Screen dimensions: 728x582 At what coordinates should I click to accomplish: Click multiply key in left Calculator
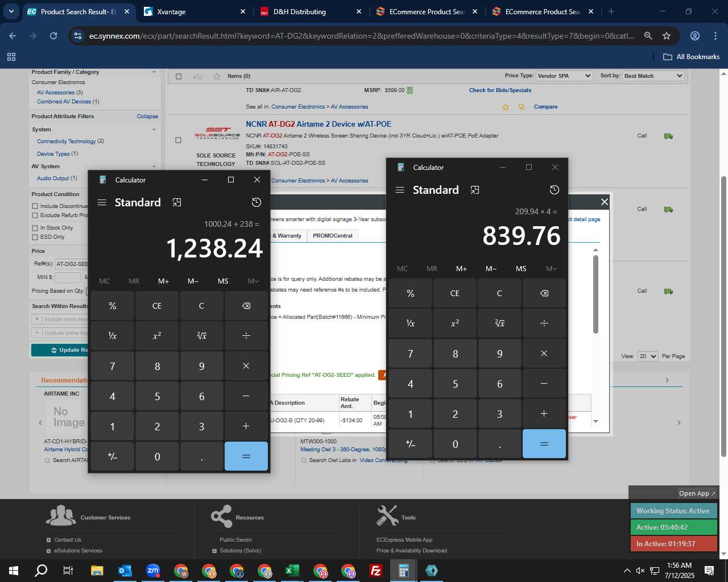(246, 366)
